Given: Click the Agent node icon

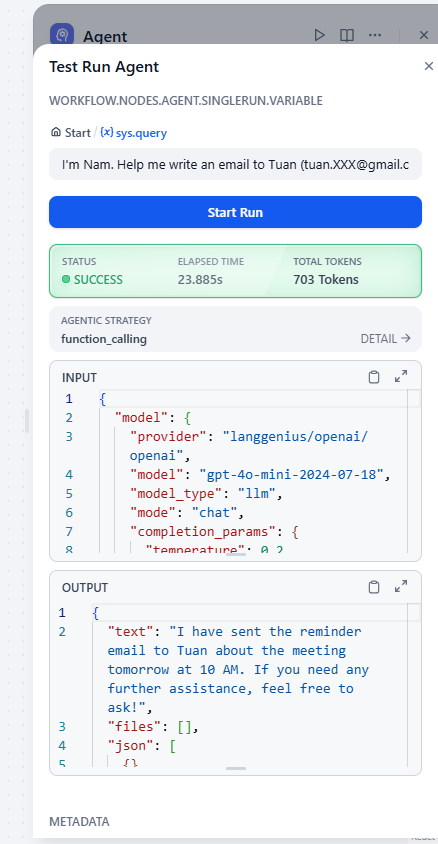Looking at the screenshot, I should click(x=62, y=35).
